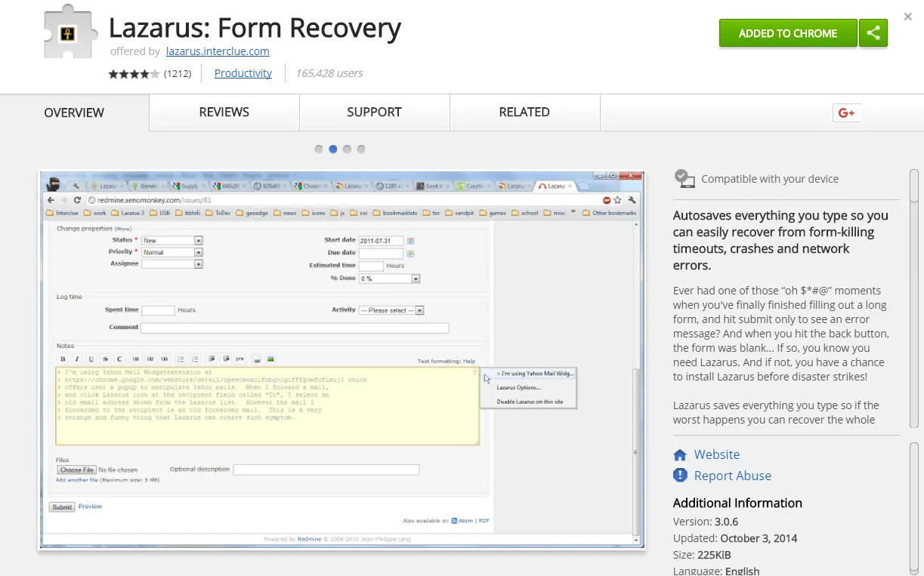Open the Productivity category link
Viewport: 924px width, 576px height.
pyautogui.click(x=243, y=73)
